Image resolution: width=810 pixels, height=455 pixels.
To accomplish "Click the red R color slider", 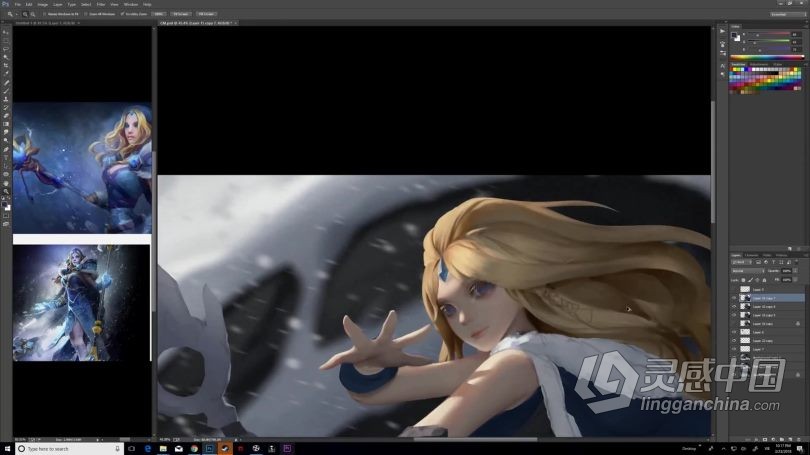I will click(769, 35).
